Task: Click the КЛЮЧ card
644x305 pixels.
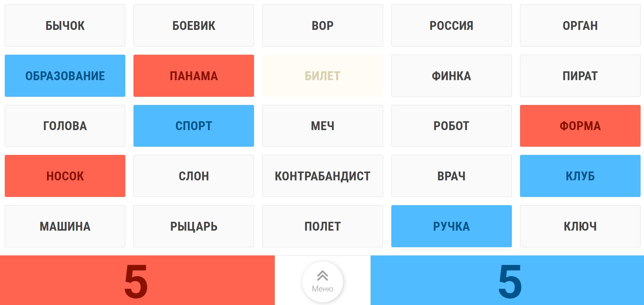Action: 580,226
